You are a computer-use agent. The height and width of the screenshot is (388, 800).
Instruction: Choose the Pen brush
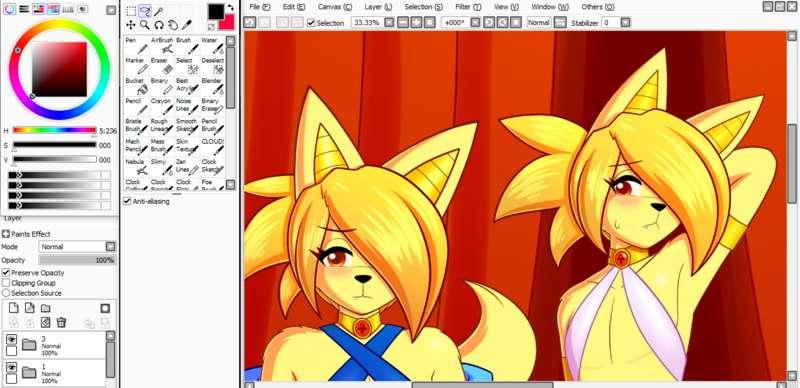pyautogui.click(x=136, y=45)
